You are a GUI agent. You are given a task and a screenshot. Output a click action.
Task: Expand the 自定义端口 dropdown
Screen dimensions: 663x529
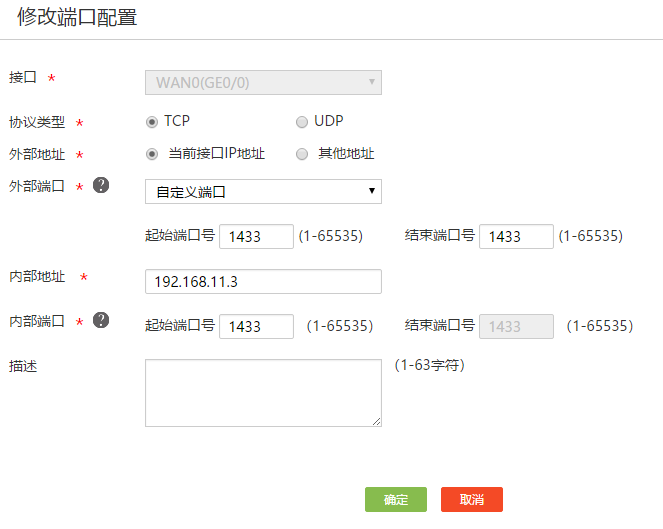pos(263,191)
